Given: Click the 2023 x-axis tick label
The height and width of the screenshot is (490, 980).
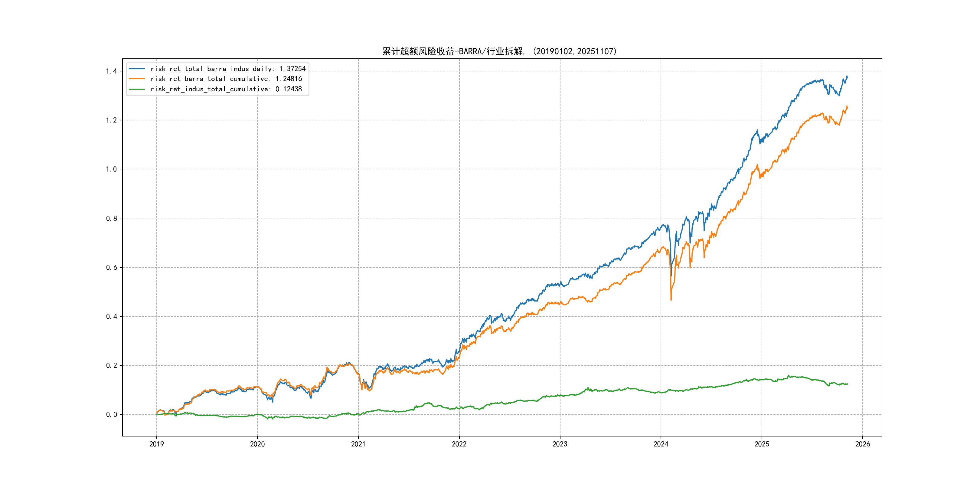Looking at the screenshot, I should click(560, 444).
